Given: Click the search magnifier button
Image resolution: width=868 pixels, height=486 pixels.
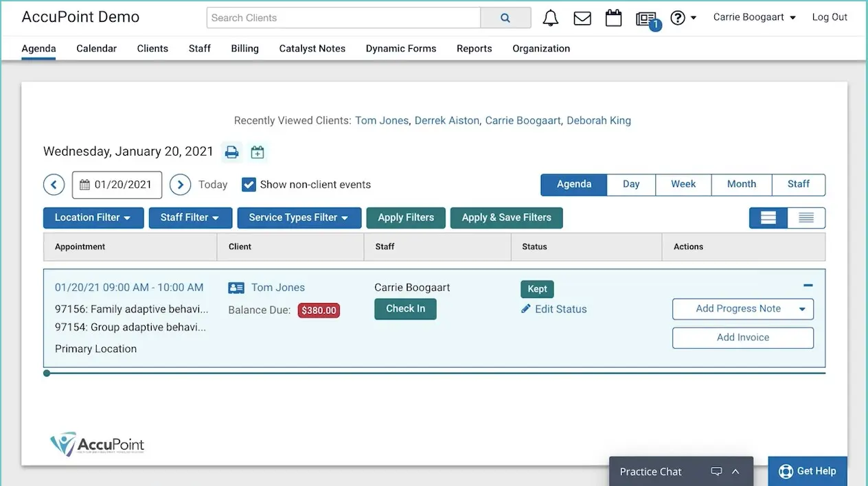Looking at the screenshot, I should click(506, 17).
